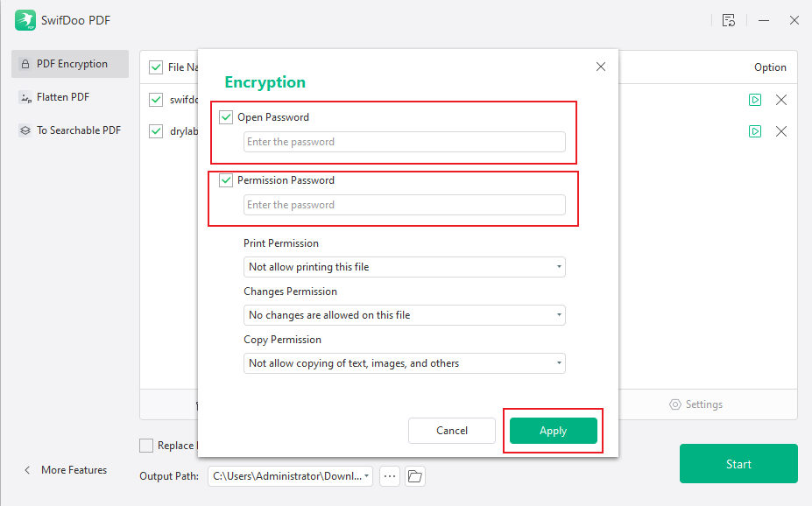The height and width of the screenshot is (506, 812).
Task: Toggle the File Name select-all checkbox
Action: point(155,67)
